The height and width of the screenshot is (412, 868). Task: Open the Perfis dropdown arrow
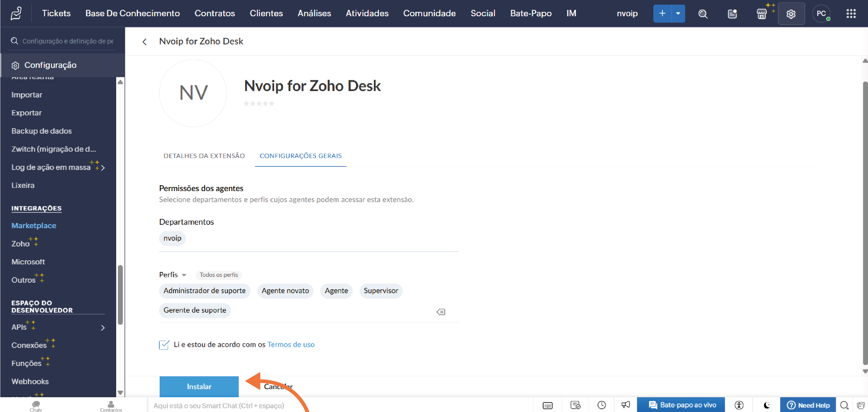tap(184, 275)
